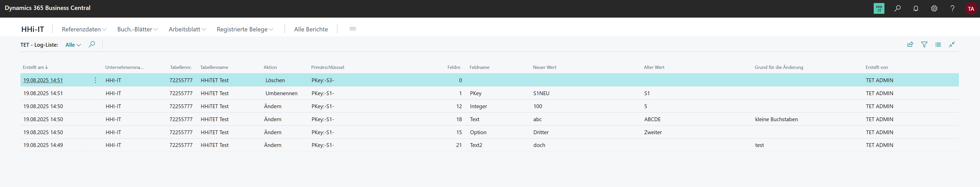
Task: Open the notifications bell
Action: 916,8
